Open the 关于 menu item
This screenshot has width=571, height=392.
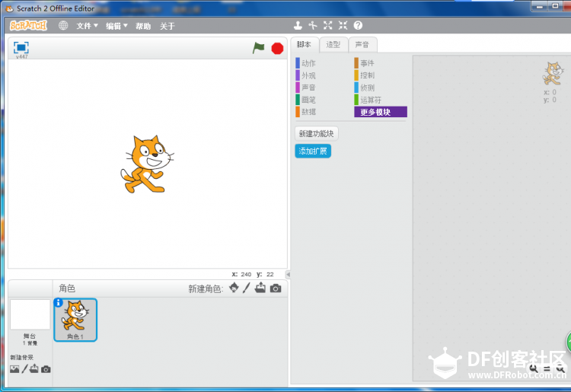167,26
